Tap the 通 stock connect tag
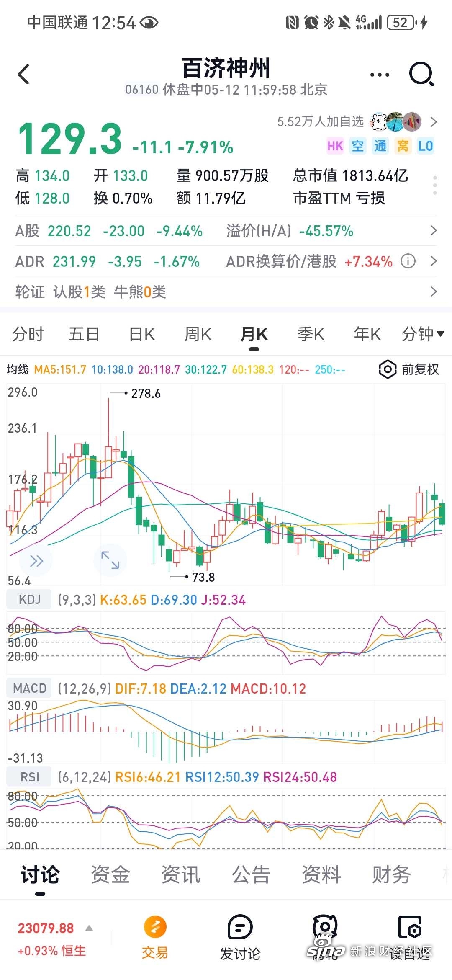Viewport: 452px width, 980px height. click(380, 146)
